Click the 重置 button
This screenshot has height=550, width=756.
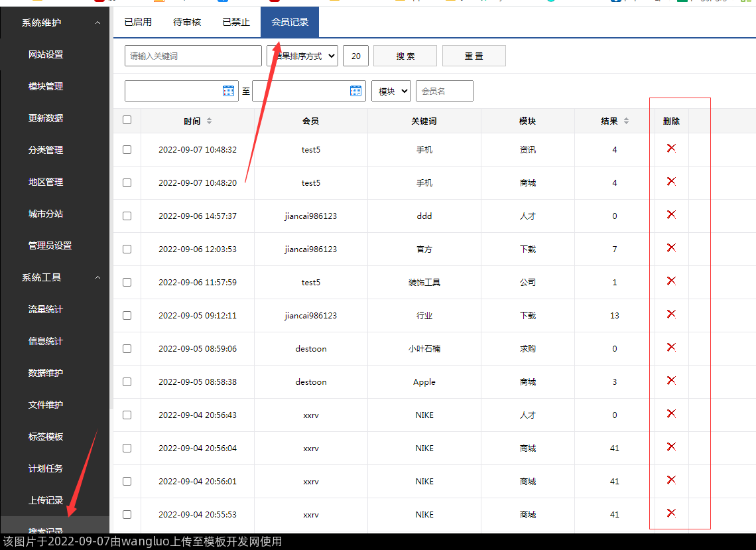(x=473, y=56)
